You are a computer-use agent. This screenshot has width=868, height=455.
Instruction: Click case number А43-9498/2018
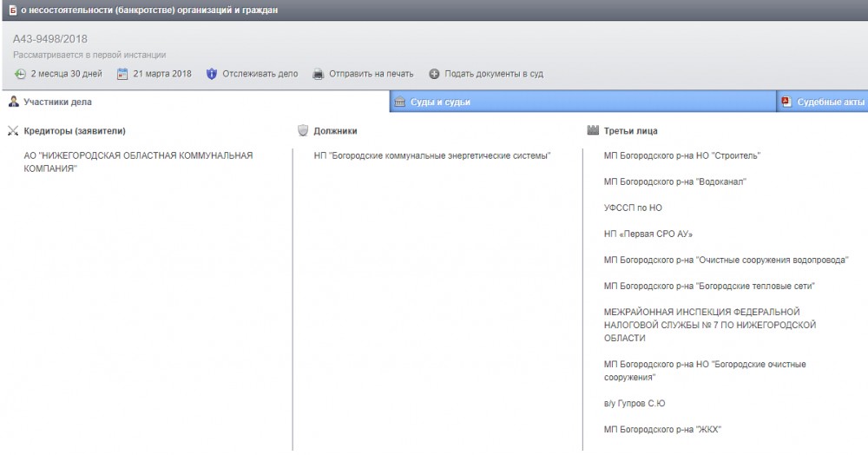[x=50, y=39]
